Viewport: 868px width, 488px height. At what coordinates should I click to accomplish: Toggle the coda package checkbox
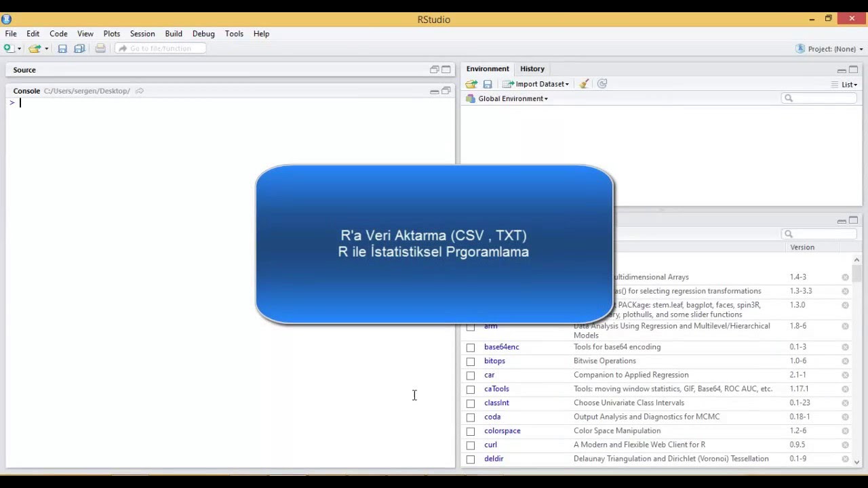click(x=471, y=417)
